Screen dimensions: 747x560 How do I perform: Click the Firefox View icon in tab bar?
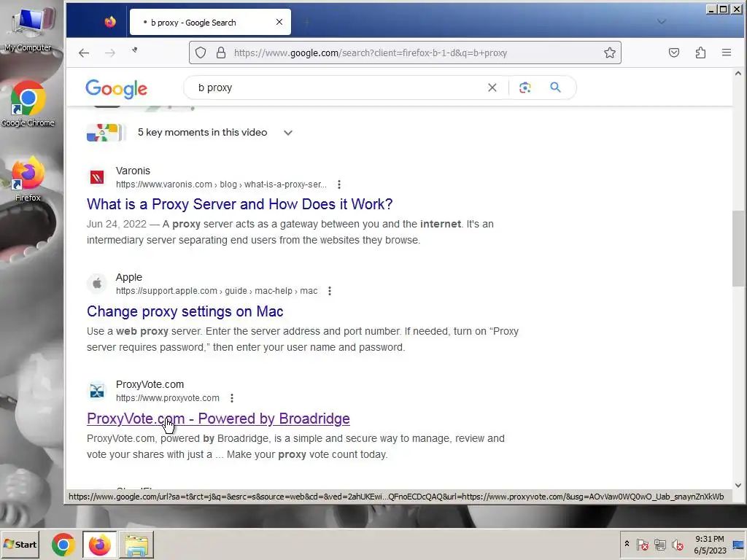point(110,22)
